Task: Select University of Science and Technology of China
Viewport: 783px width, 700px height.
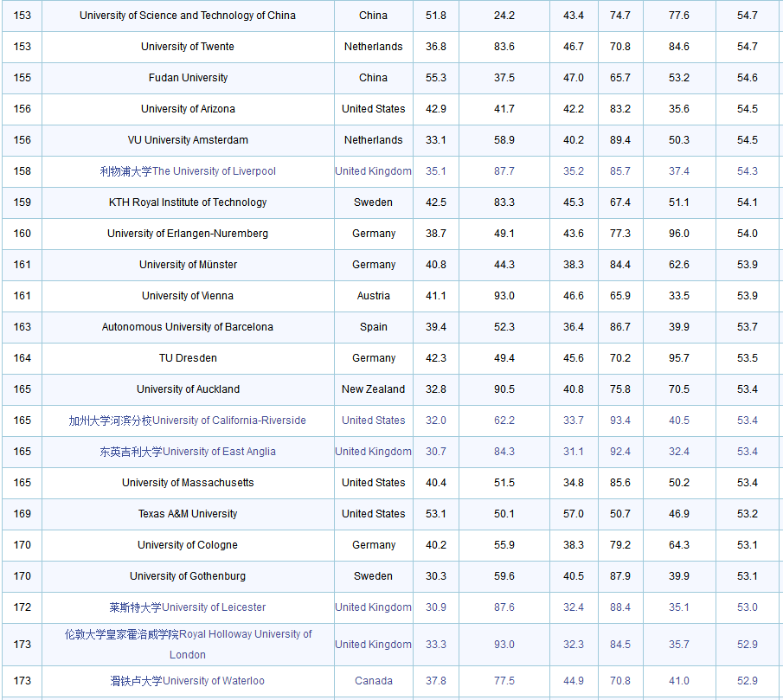Action: tap(188, 16)
